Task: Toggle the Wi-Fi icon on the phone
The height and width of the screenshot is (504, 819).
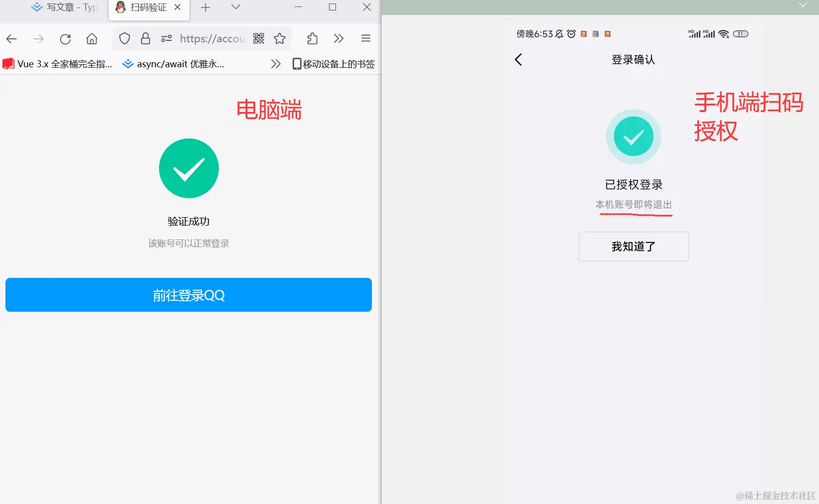Action: tap(723, 34)
